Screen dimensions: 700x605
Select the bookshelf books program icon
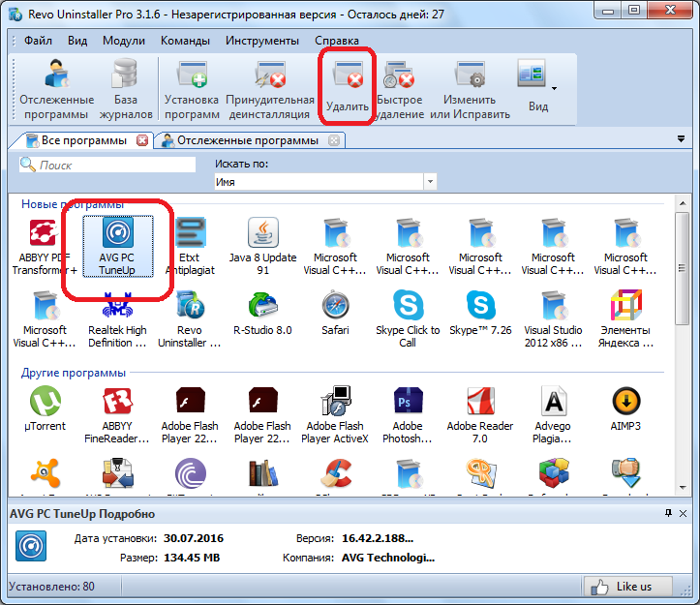pyautogui.click(x=263, y=473)
